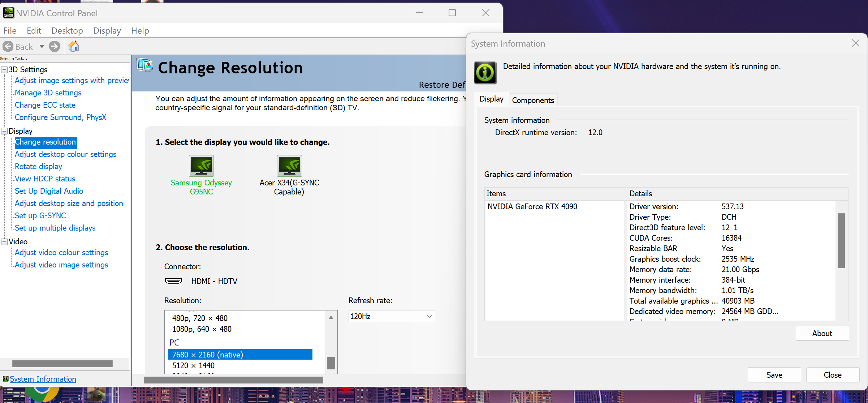Click the green info icon in System Information
868x403 pixels.
point(485,73)
